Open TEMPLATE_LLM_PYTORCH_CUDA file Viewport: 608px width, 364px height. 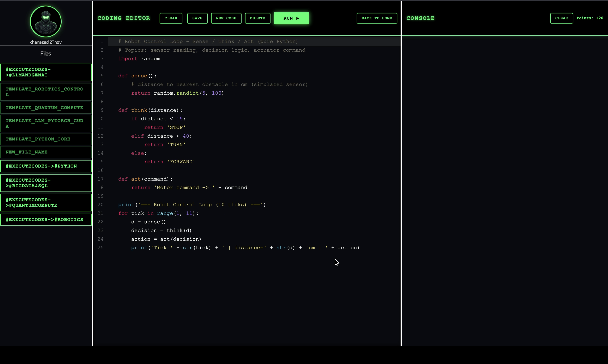(x=46, y=123)
